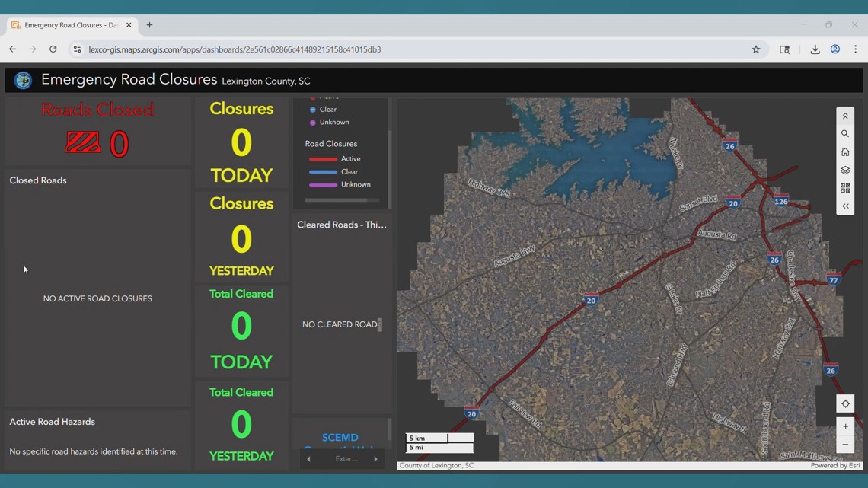
Task: Click the Lexington County logo icon
Action: click(23, 80)
